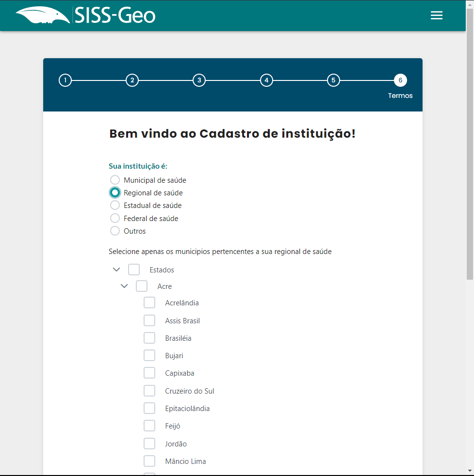Open the hamburger menu
The height and width of the screenshot is (476, 474).
[437, 16]
